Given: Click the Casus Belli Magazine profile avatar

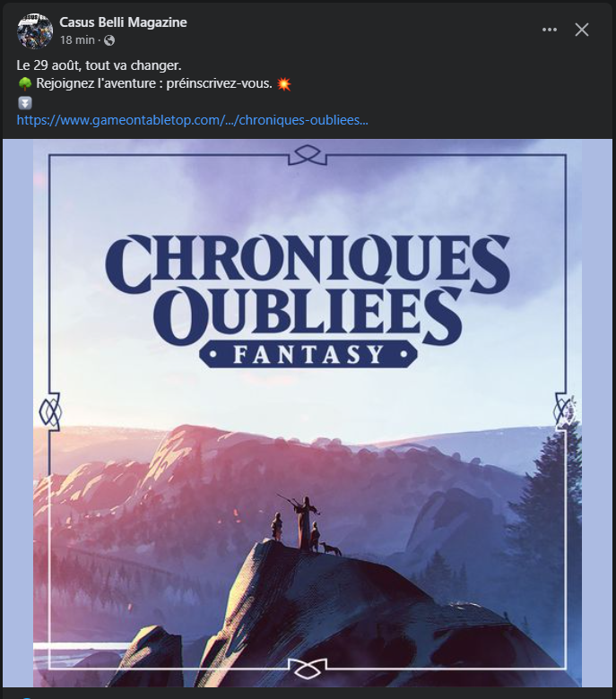Looking at the screenshot, I should coord(35,30).
